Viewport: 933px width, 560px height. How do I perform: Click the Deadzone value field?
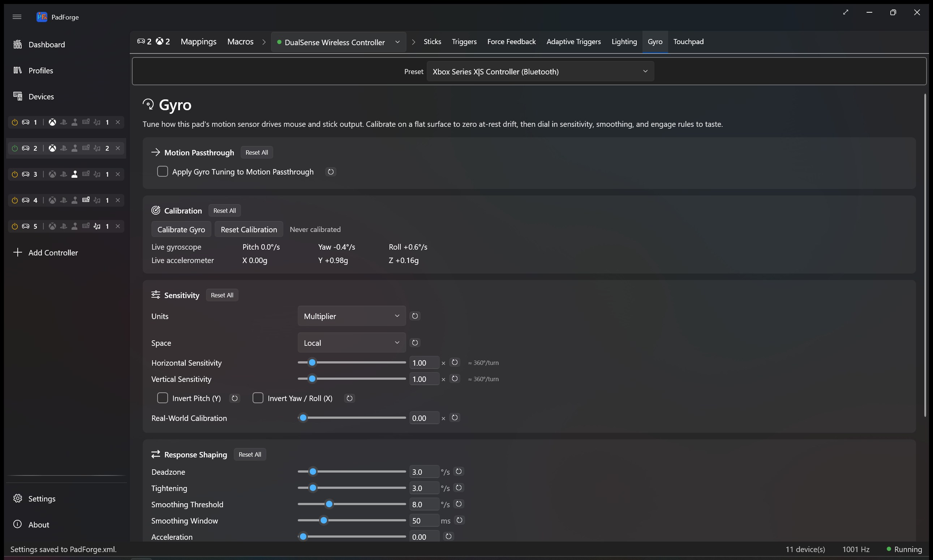coord(424,472)
